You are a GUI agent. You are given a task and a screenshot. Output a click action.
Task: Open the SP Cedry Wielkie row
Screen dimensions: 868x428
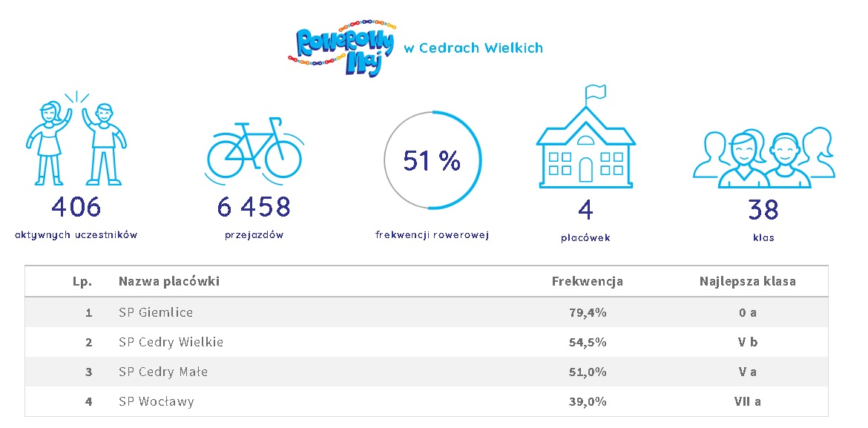click(x=171, y=342)
